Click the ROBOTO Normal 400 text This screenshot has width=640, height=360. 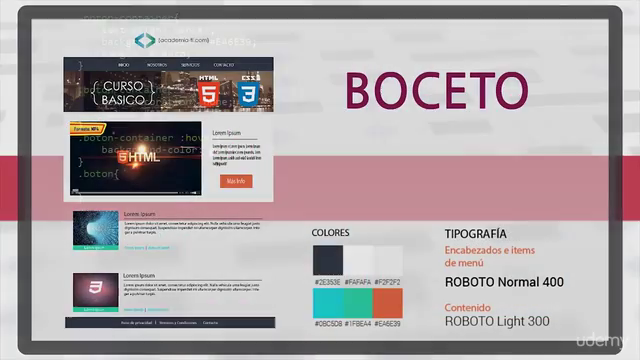504,282
